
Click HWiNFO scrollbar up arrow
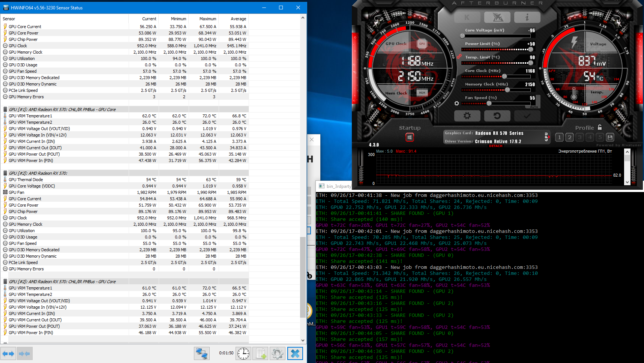coord(303,18)
